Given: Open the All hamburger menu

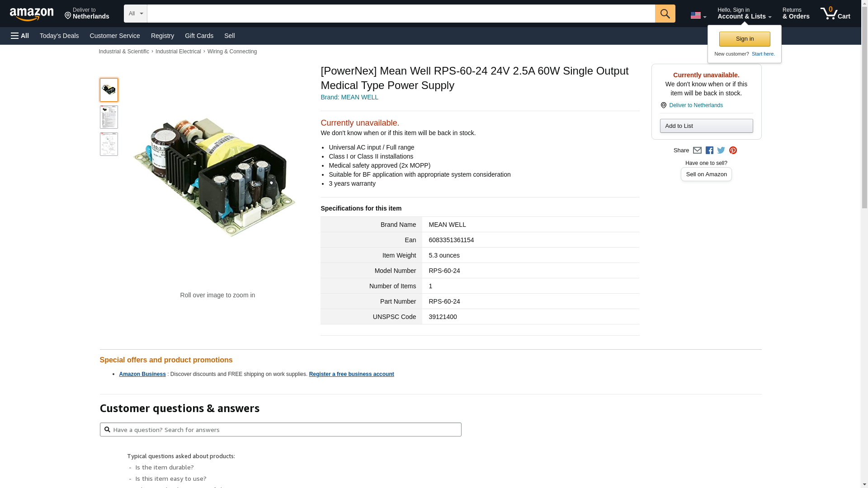Looking at the screenshot, I should click(20, 36).
